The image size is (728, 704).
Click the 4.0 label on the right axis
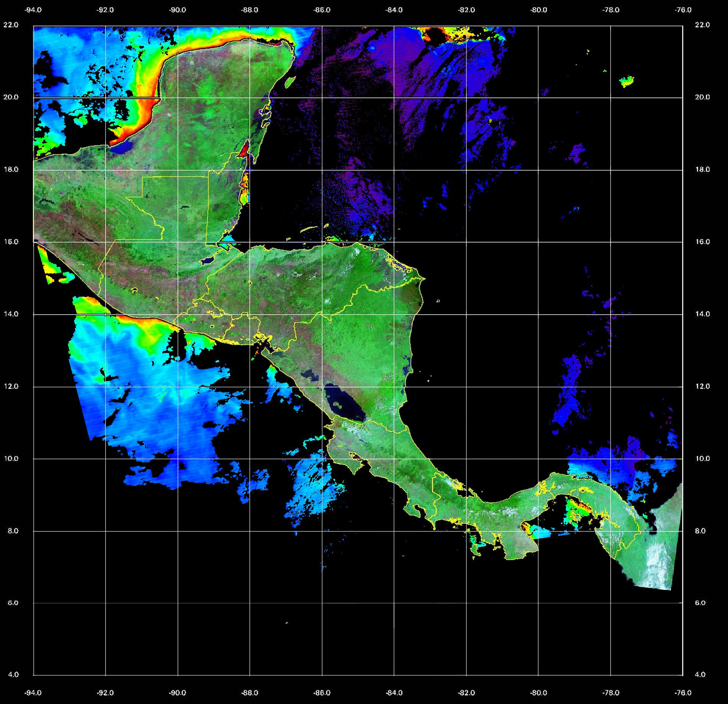(700, 674)
